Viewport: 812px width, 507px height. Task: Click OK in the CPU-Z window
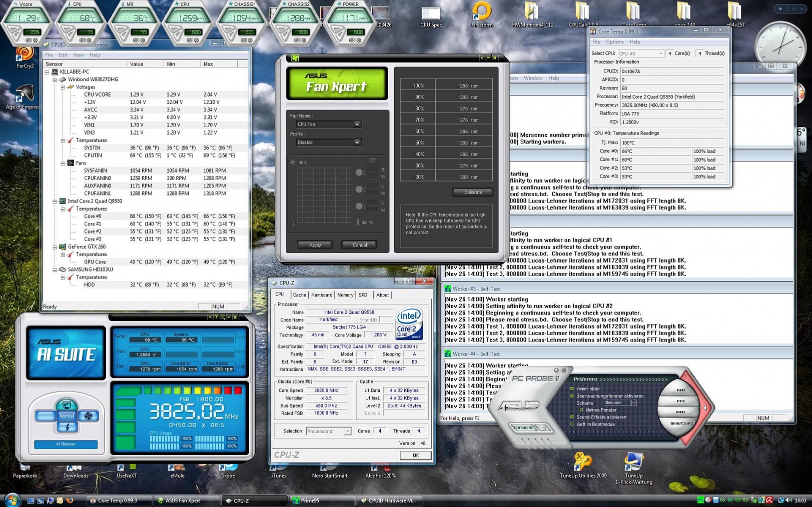pyautogui.click(x=415, y=455)
